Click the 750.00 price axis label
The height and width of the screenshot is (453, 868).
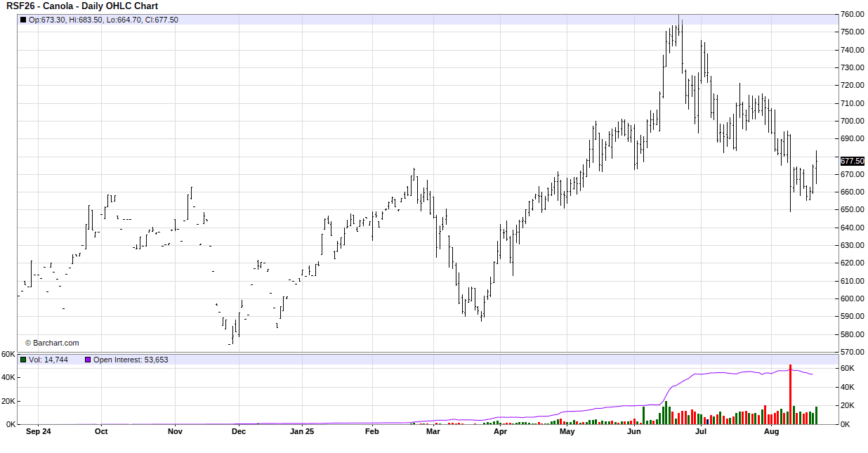point(852,32)
